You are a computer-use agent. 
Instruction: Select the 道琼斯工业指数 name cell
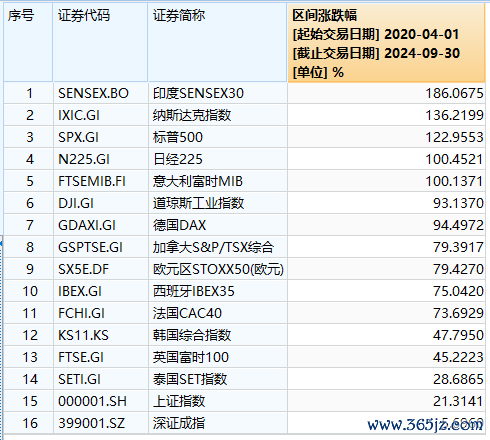(218, 203)
